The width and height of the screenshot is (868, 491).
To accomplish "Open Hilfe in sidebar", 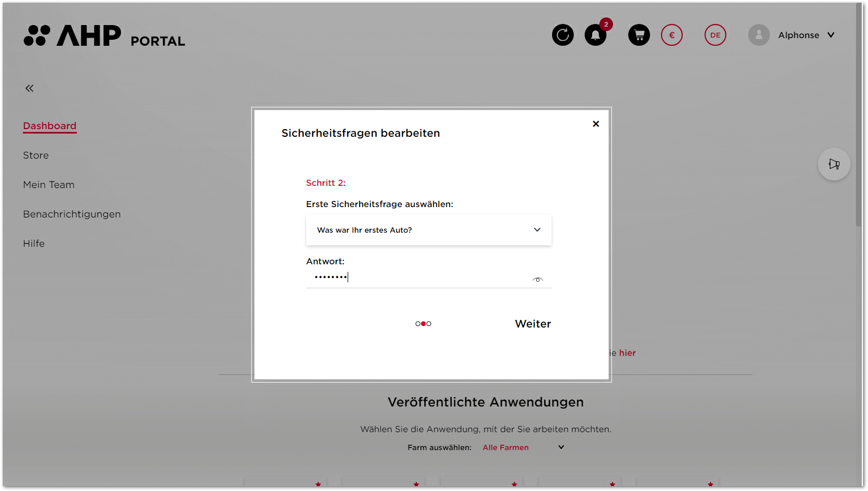I will coord(34,244).
